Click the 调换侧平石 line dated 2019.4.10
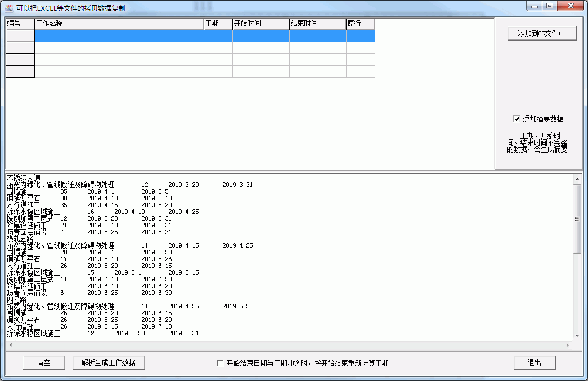Viewport: 588px width, 381px height. click(89, 198)
